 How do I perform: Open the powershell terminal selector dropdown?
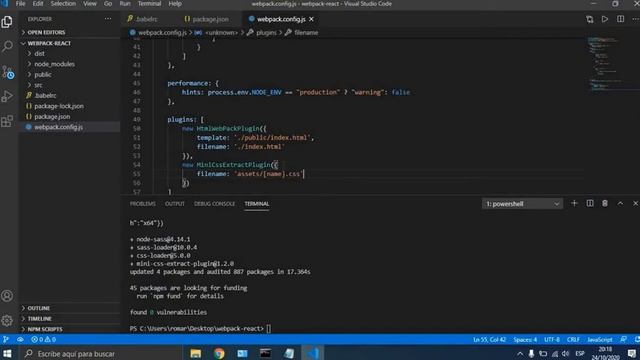click(522, 204)
